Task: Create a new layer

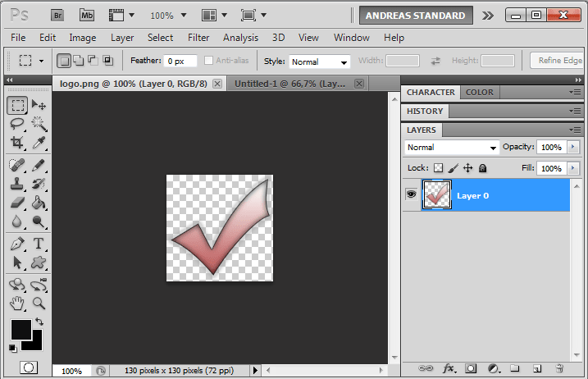Action: click(537, 368)
